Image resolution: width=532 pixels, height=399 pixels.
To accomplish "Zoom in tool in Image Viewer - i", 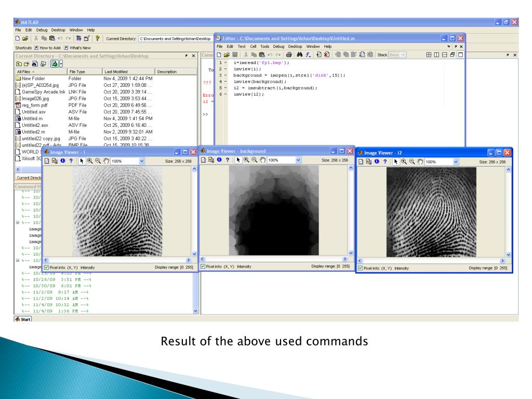I will click(90, 161).
